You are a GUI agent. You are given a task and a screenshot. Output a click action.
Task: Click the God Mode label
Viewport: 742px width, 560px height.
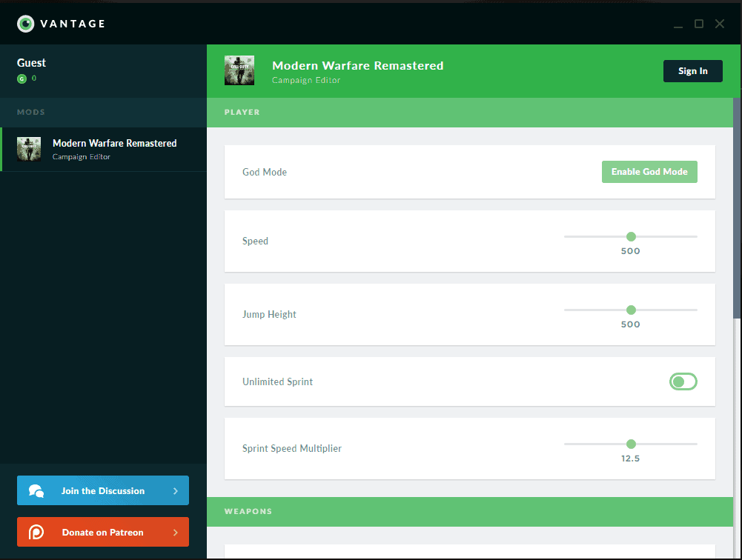tap(265, 172)
